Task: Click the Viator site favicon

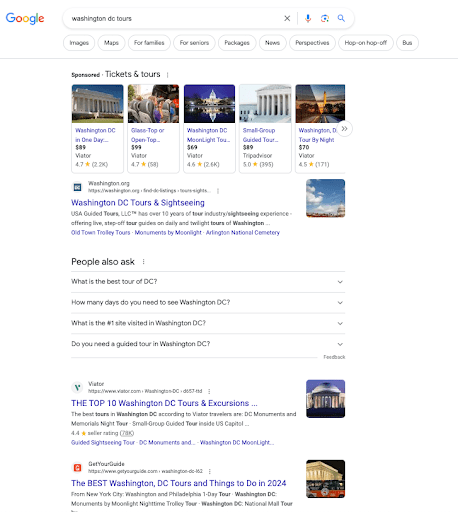Action: 77,387
